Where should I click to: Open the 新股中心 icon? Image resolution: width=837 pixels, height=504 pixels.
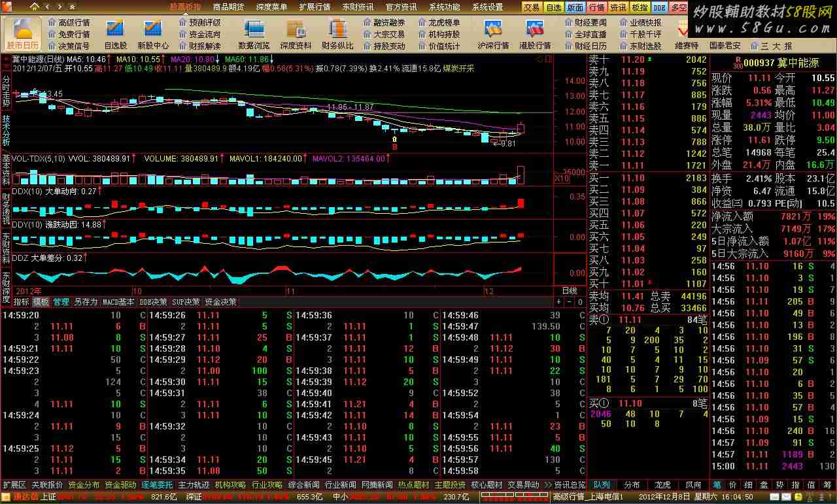point(153,34)
